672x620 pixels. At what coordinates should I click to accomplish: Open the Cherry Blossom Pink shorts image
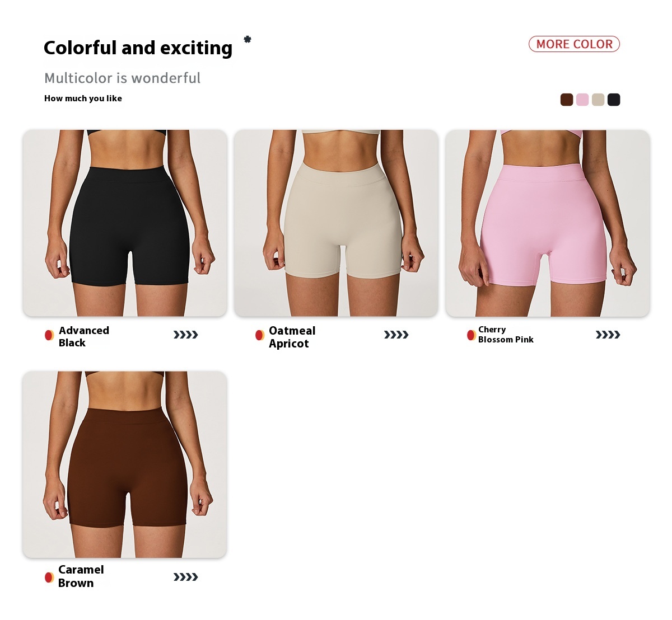pos(548,223)
